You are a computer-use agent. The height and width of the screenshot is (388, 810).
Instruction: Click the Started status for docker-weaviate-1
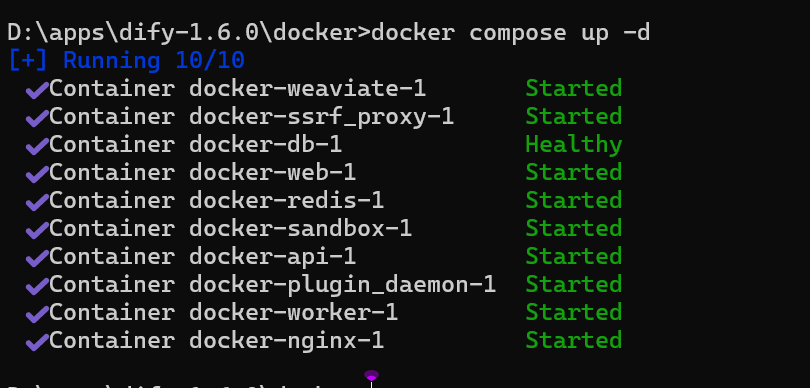(x=573, y=88)
